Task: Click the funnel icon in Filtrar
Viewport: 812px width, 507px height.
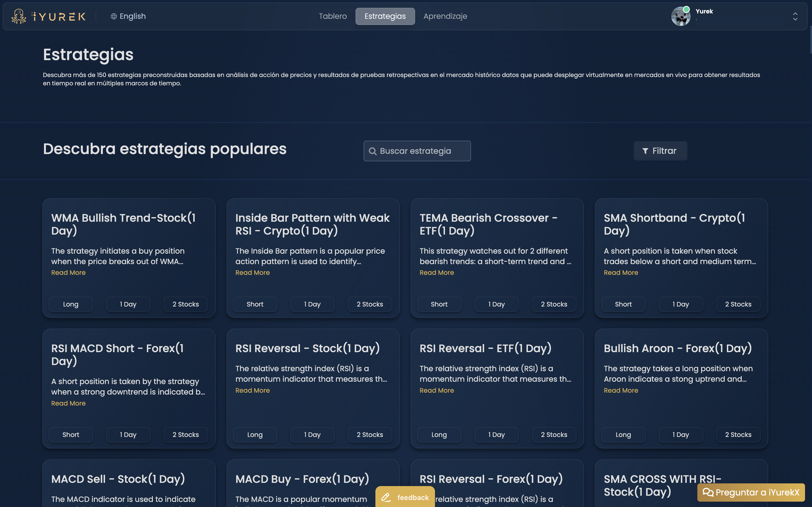Action: point(645,151)
